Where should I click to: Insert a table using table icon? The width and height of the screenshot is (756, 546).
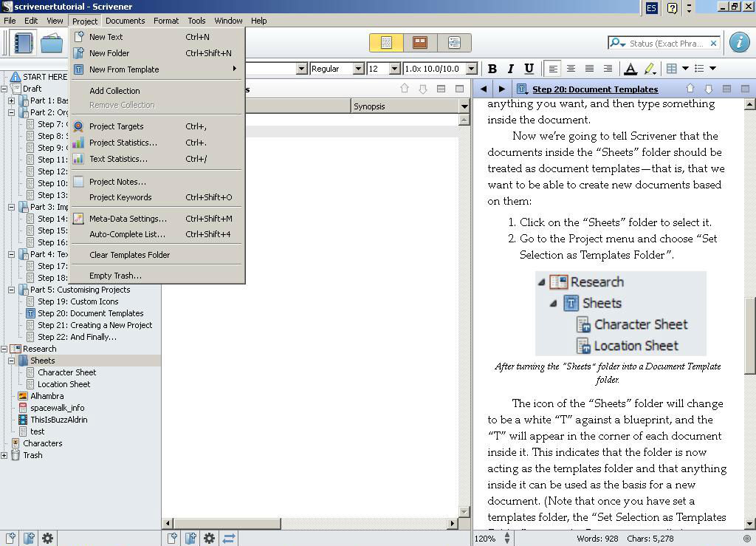[671, 69]
